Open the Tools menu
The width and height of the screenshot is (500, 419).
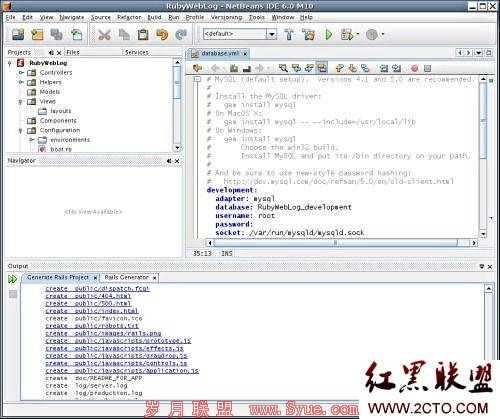[257, 17]
